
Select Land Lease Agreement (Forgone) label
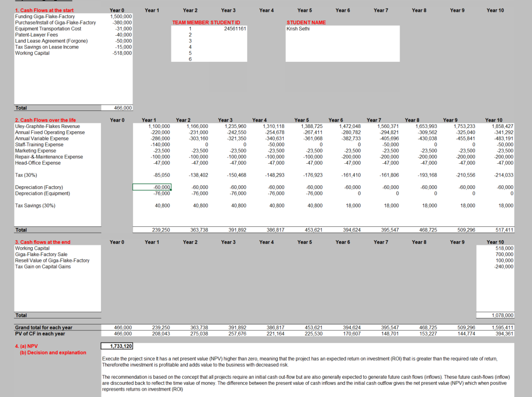point(51,41)
